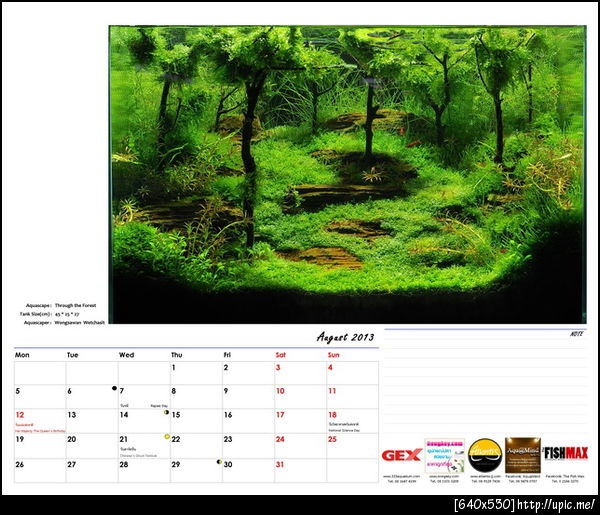The width and height of the screenshot is (600, 515).
Task: Click the half moon icon in the 29 cell
Action: (219, 462)
